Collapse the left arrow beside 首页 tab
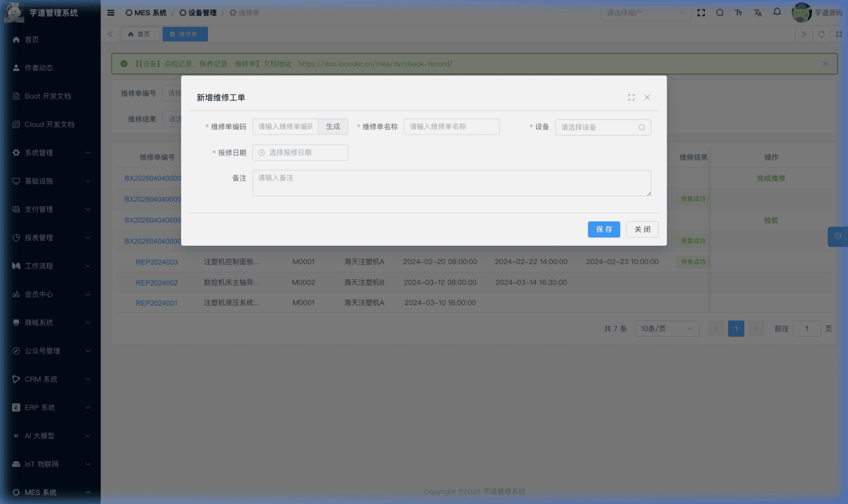The width and height of the screenshot is (848, 504). (110, 34)
